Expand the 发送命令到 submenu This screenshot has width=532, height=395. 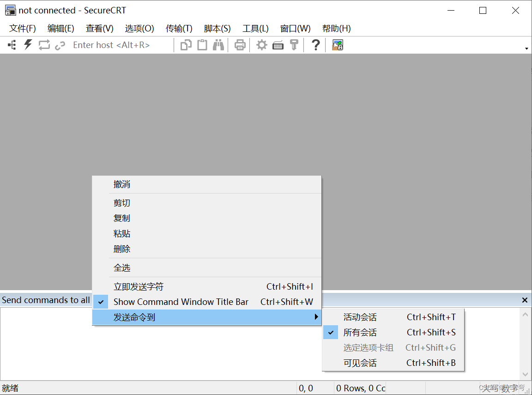coord(139,317)
